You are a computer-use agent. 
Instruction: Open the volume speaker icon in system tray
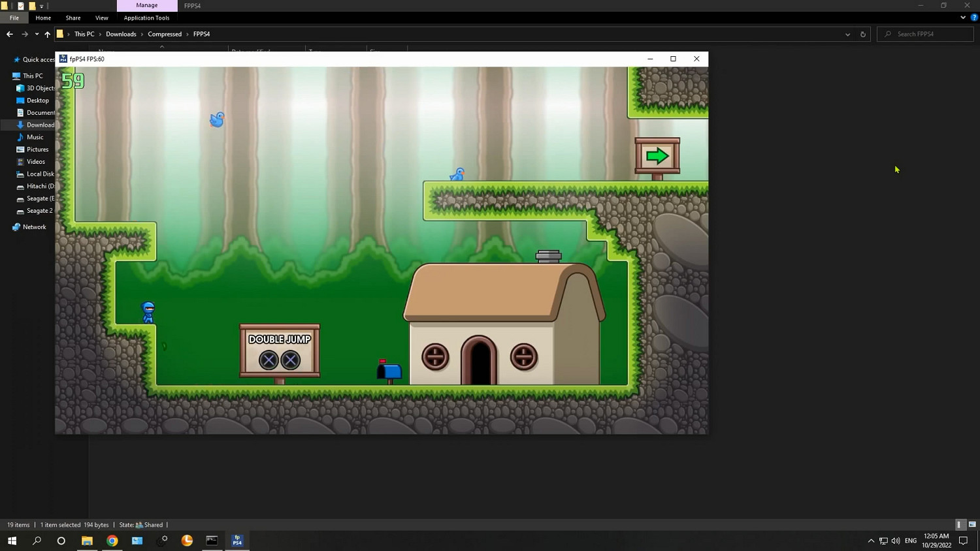[895, 541]
